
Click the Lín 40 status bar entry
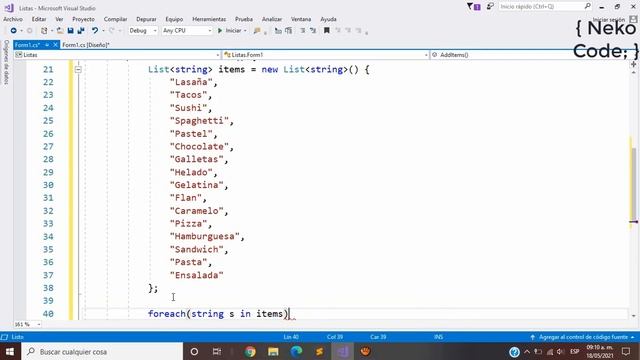coord(291,337)
